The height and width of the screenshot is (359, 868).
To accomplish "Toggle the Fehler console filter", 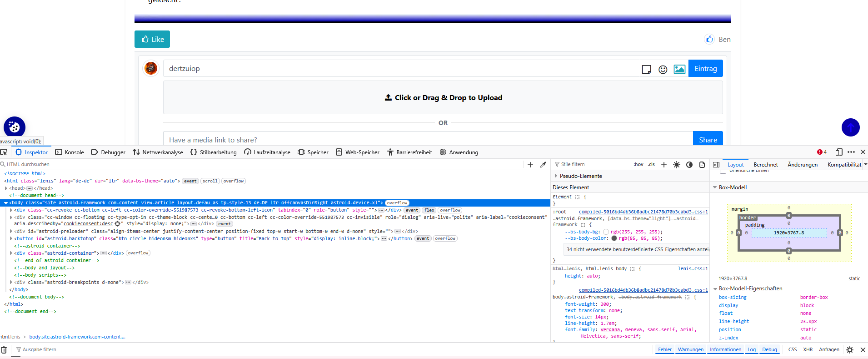I will (x=664, y=349).
